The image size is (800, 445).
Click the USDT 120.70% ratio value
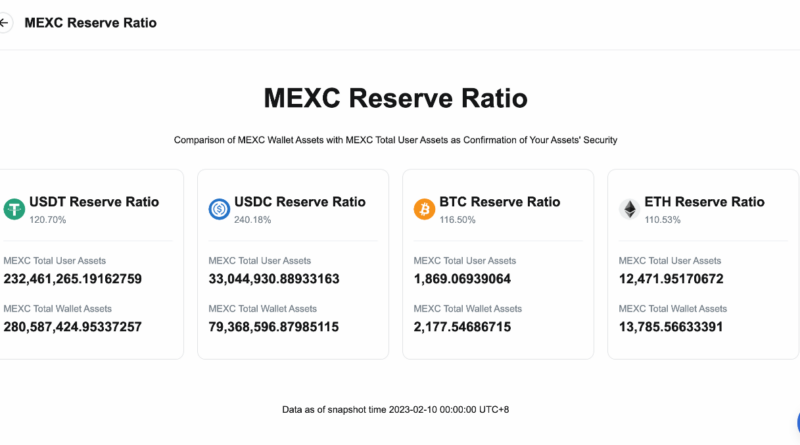pyautogui.click(x=47, y=218)
